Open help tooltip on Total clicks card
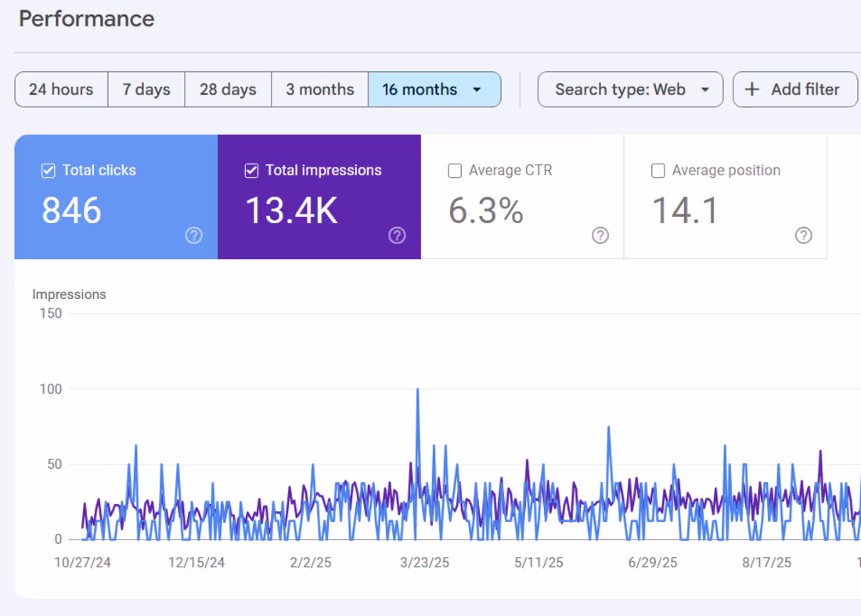 coord(193,235)
